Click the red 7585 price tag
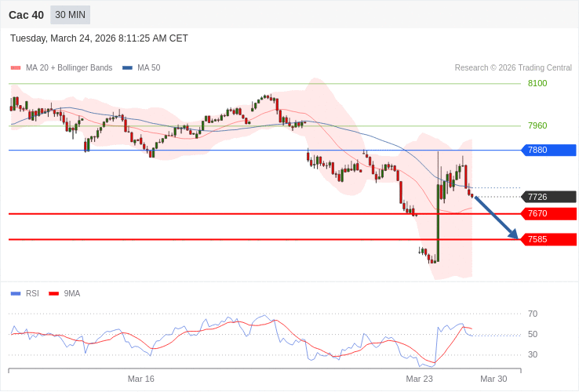Viewport: 579px width, 392px height. tap(548, 239)
